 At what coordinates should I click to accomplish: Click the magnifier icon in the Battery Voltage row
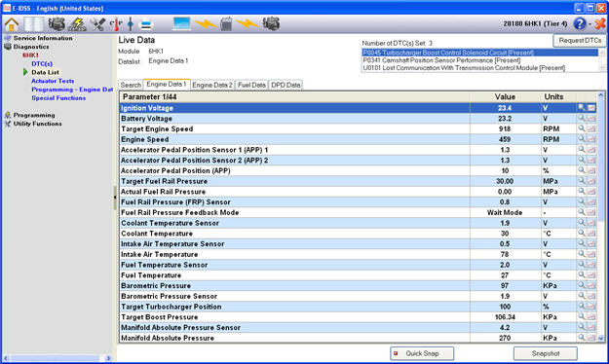(582, 118)
